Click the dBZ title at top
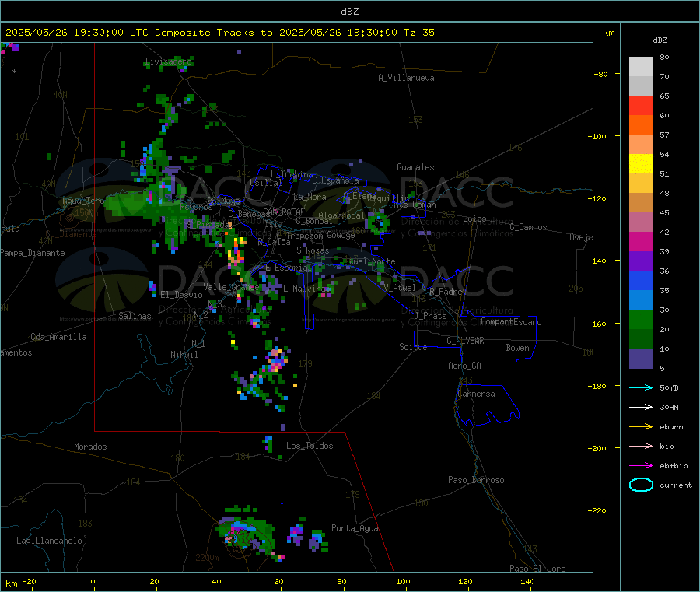Viewport: 700px width, 592px height. point(349,12)
